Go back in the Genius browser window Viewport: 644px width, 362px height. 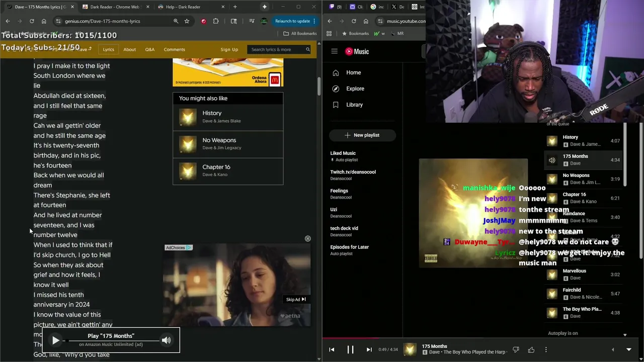8,21
